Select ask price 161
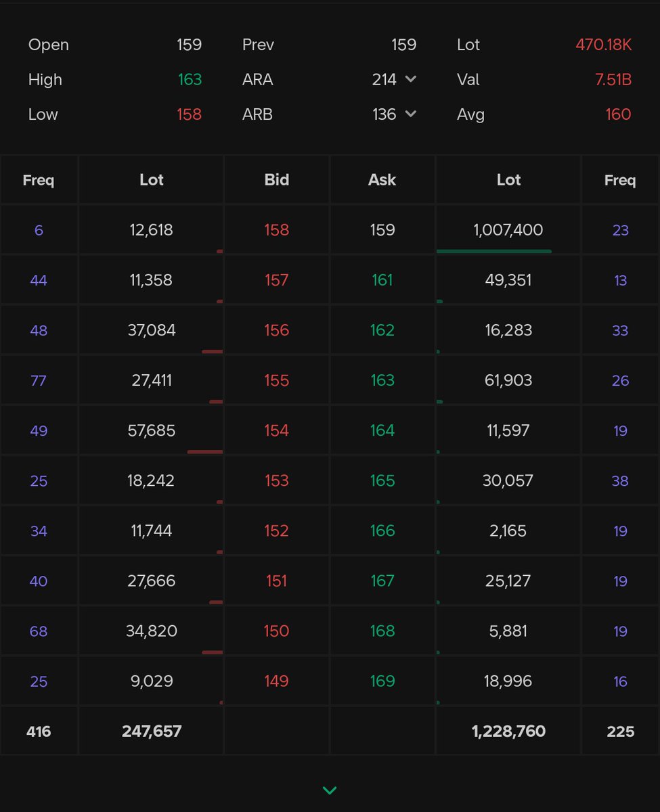This screenshot has height=812, width=660. point(382,280)
